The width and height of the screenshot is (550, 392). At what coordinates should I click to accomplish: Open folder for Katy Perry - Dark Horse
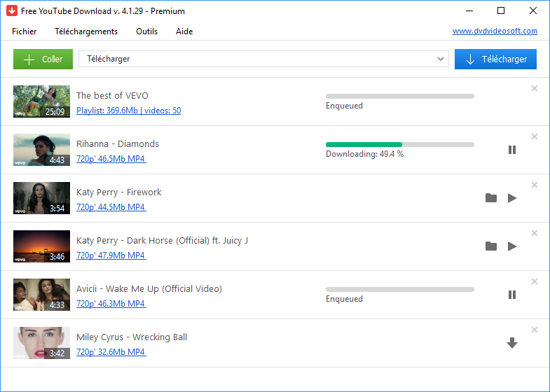491,246
